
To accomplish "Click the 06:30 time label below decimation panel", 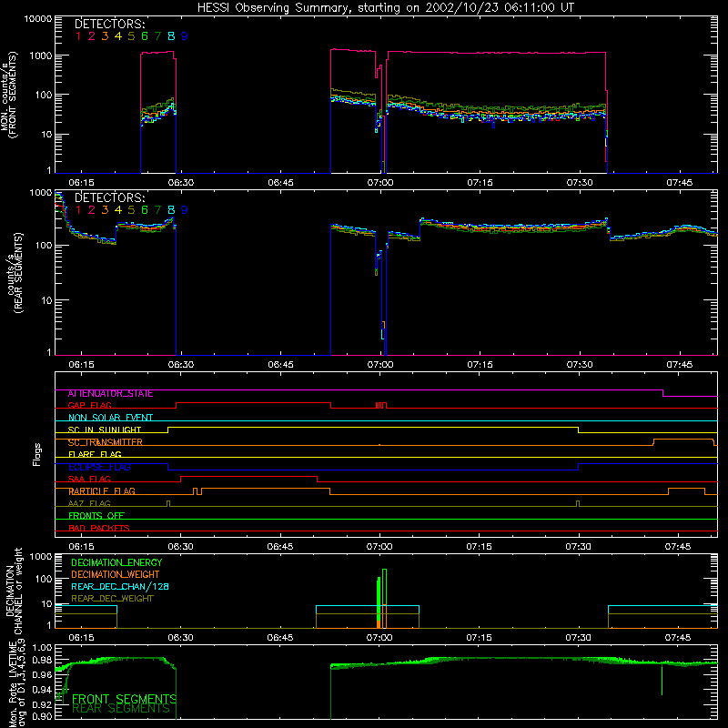I will 180,638.
